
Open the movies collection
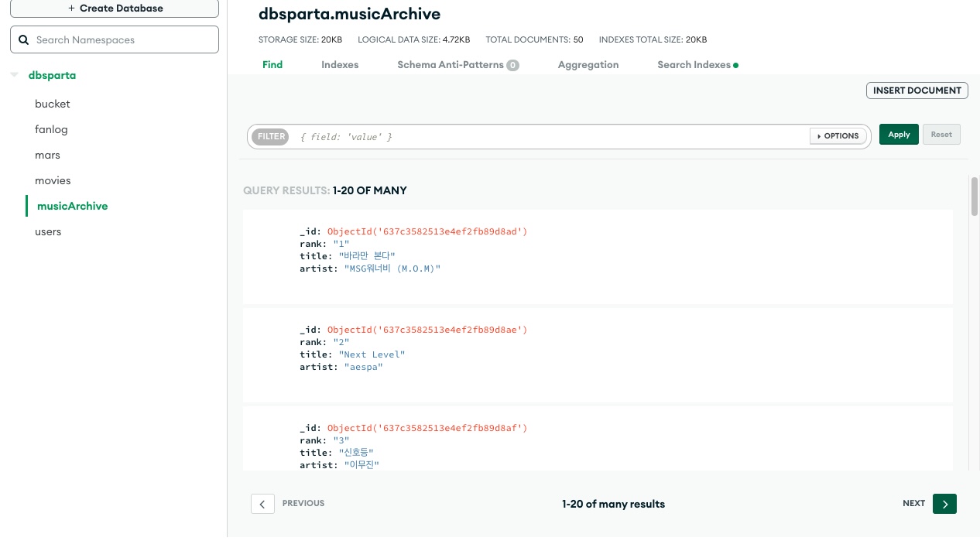pyautogui.click(x=53, y=180)
